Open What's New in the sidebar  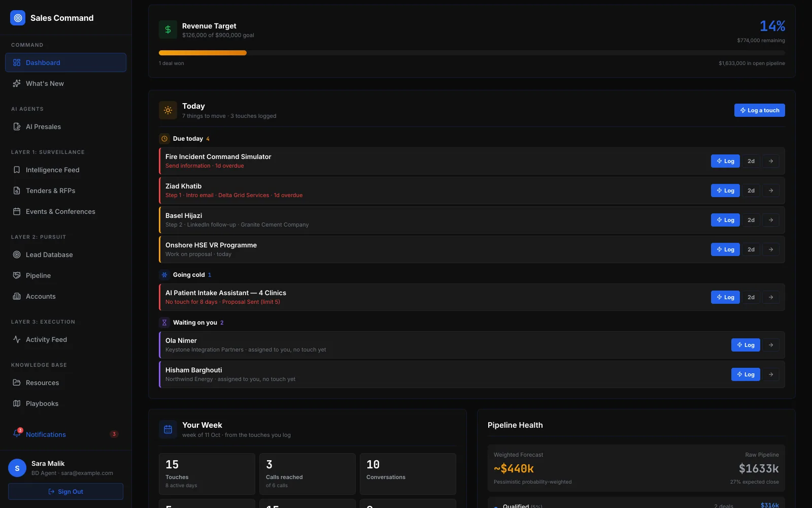pyautogui.click(x=65, y=83)
